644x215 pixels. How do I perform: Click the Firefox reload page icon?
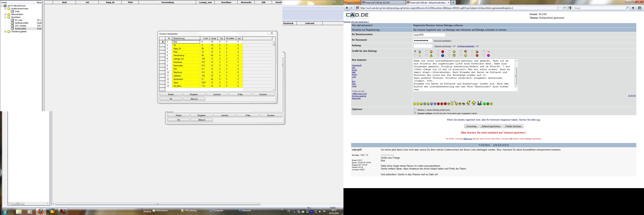tap(564, 8)
